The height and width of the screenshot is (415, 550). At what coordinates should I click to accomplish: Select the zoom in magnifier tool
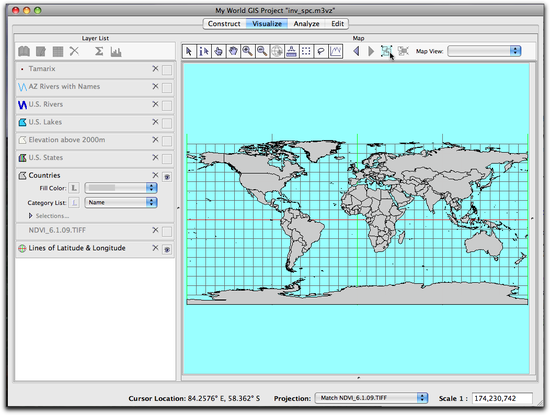[x=248, y=52]
